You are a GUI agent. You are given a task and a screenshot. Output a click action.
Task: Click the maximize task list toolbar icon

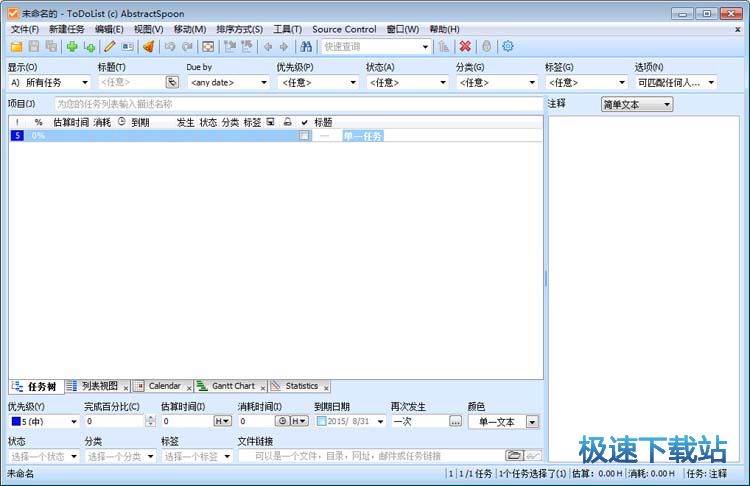coord(208,46)
